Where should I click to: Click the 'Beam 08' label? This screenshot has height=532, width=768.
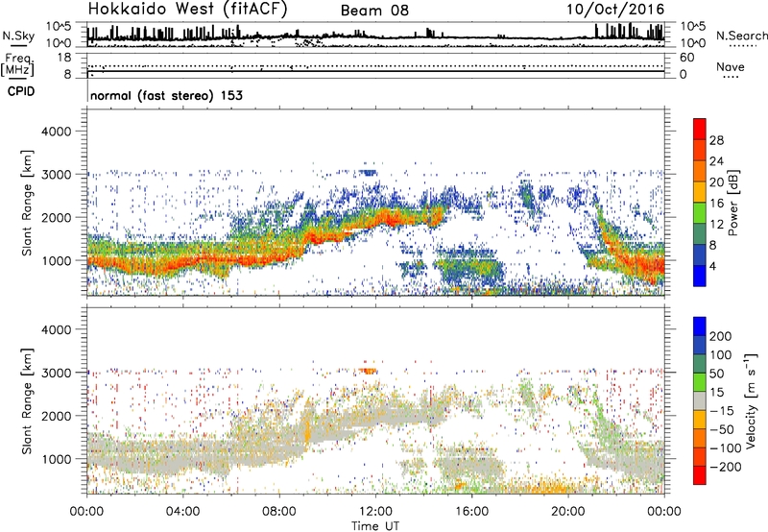(374, 11)
